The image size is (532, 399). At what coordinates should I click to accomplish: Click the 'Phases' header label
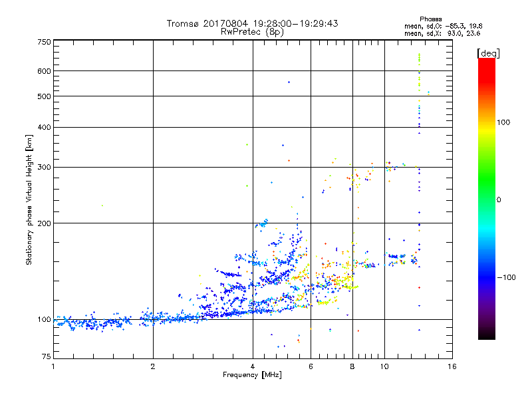pyautogui.click(x=430, y=19)
